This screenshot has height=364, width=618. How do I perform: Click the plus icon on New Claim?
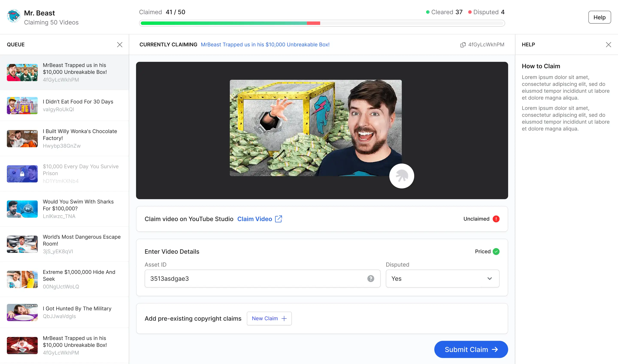[x=284, y=318]
